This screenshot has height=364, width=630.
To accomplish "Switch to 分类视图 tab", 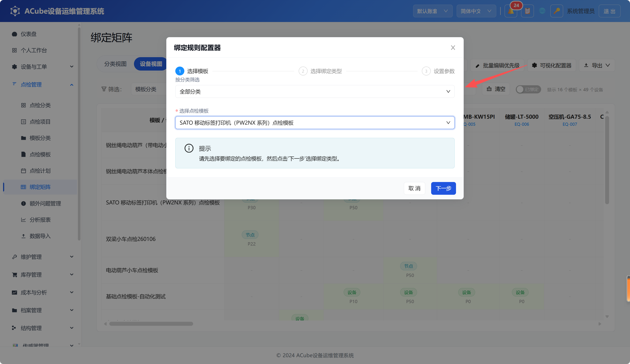I will (x=115, y=64).
